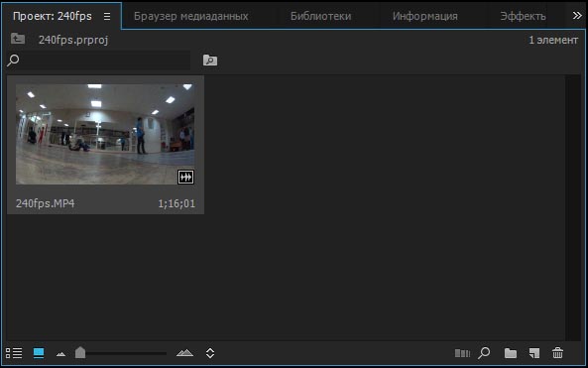Click the clip duration 1;16;01

click(x=176, y=203)
